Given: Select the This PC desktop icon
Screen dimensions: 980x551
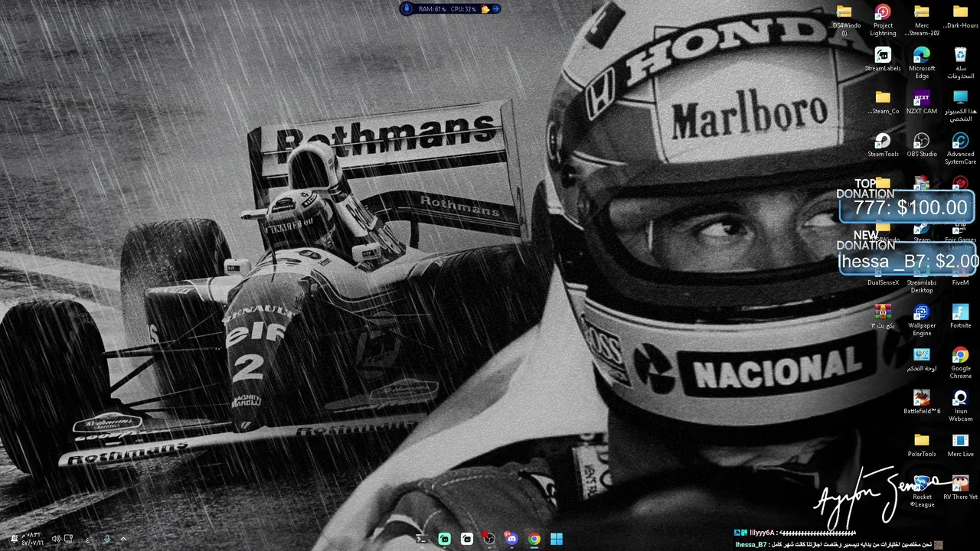Looking at the screenshot, I should [960, 105].
